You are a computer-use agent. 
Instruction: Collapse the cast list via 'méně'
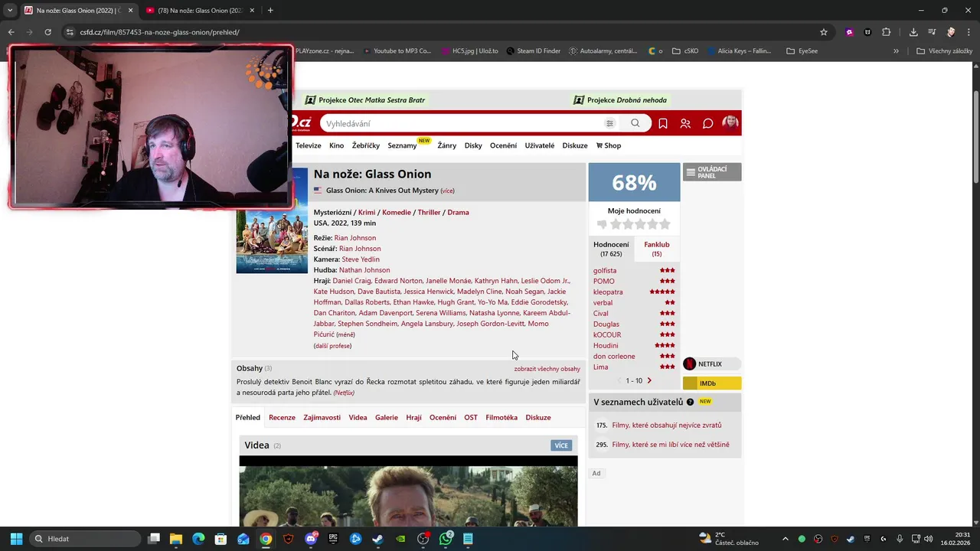(345, 334)
